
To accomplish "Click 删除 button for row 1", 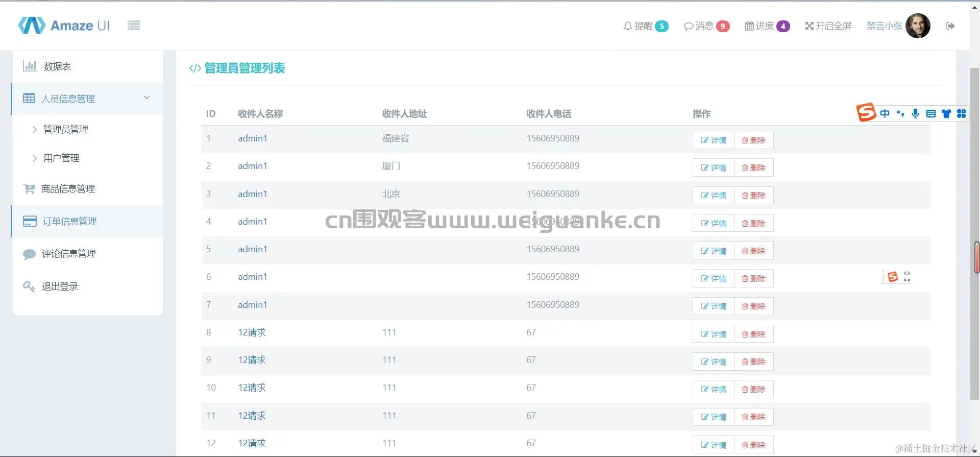I will tap(754, 140).
